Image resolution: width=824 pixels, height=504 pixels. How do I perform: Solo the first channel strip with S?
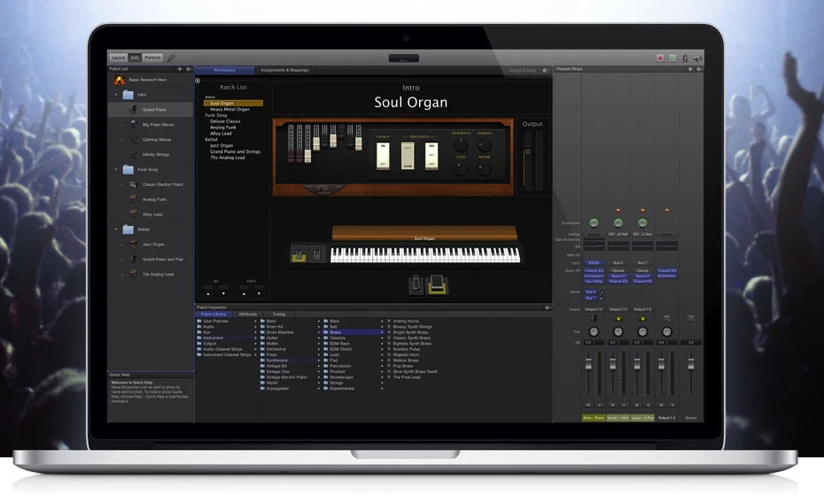pyautogui.click(x=600, y=405)
